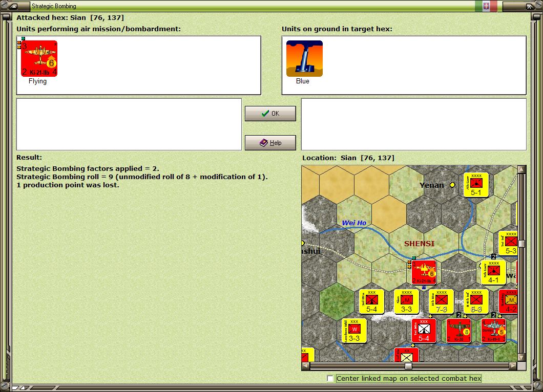
Task: Click the SHENSI region label on the map
Action: tap(419, 244)
